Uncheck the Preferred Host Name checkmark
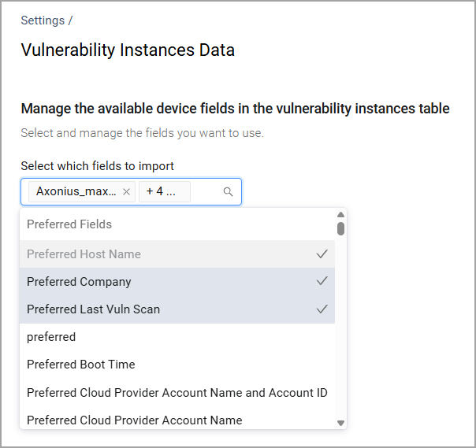476x448 pixels. pos(322,254)
